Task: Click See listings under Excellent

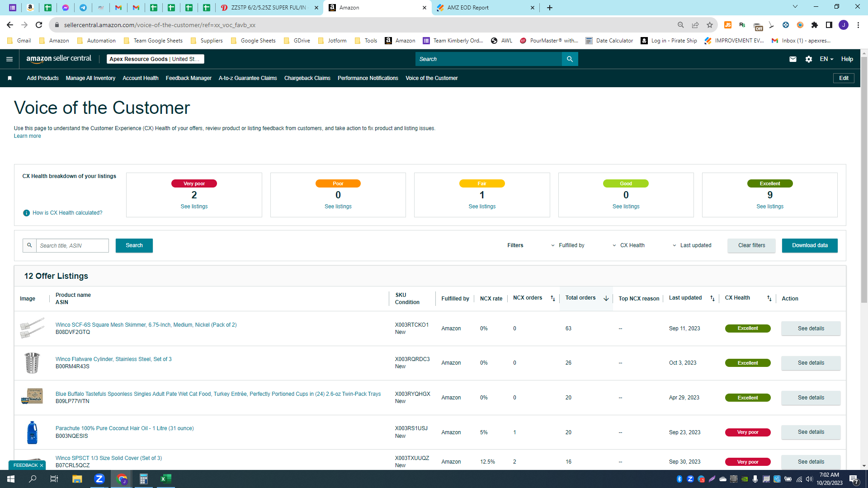Action: tap(770, 206)
